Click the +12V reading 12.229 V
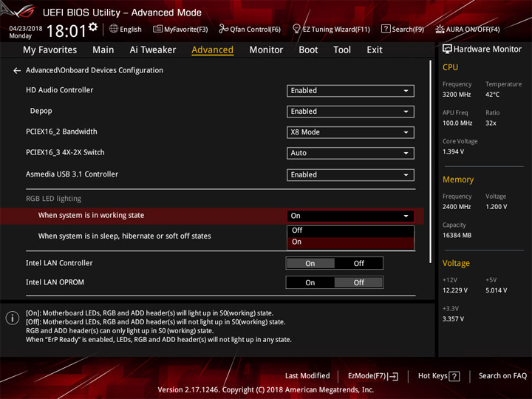This screenshot has height=399, width=532. [x=454, y=290]
